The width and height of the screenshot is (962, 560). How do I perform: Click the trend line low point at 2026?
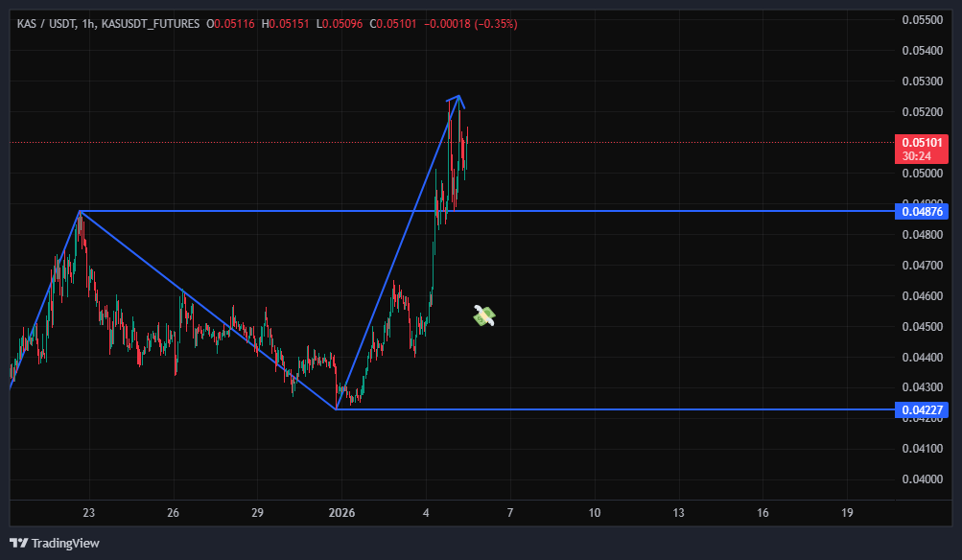click(x=337, y=409)
